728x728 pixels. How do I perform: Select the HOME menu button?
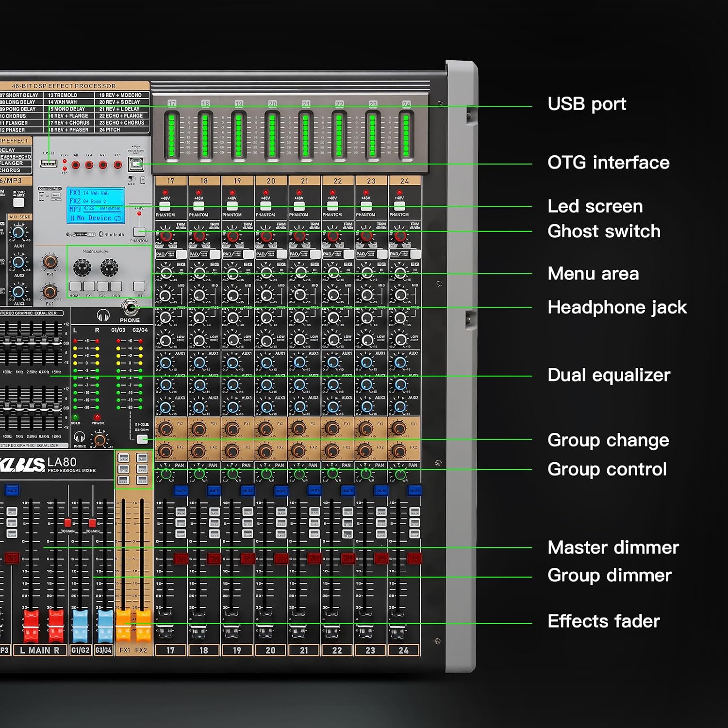(x=75, y=286)
